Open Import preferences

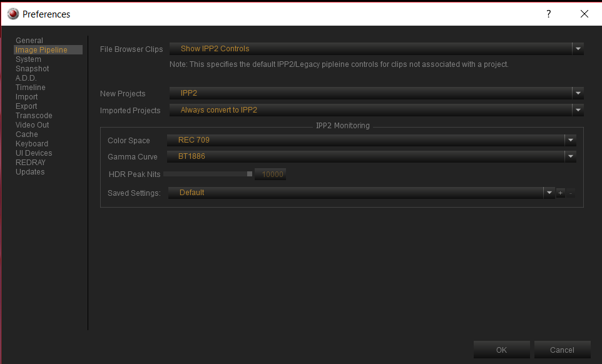click(x=26, y=97)
